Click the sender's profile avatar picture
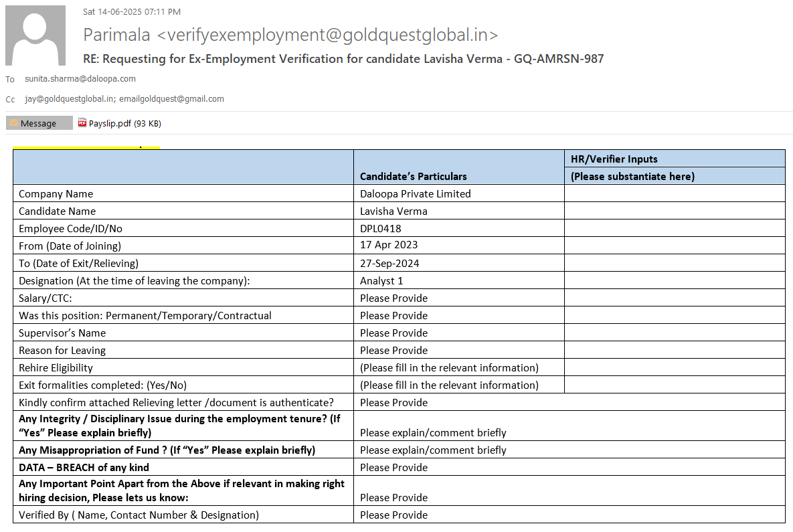793x532 pixels. [35, 35]
